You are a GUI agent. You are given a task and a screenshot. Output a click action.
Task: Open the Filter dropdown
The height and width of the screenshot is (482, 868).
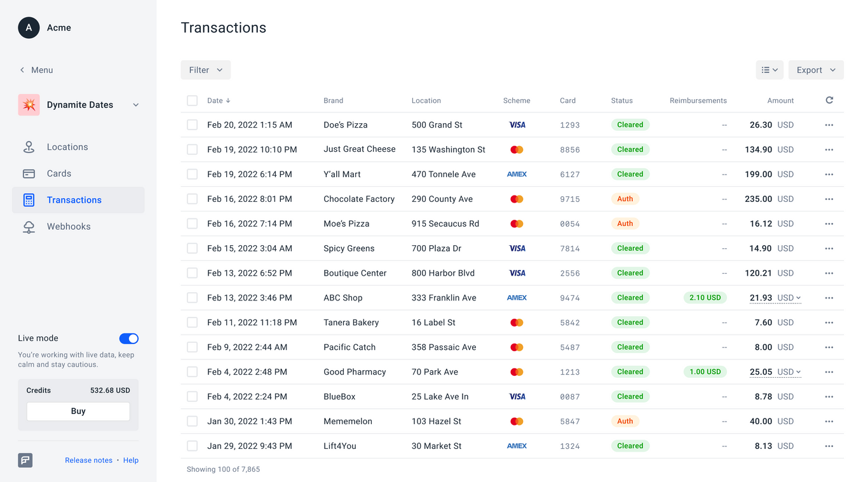pos(205,70)
